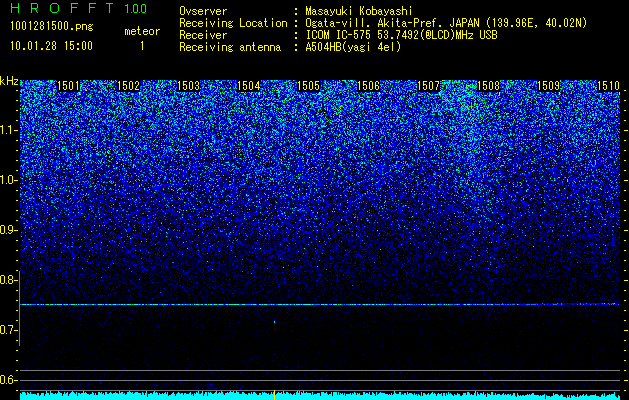Click the 1507 time marker
The width and height of the screenshot is (629, 400).
coord(428,86)
